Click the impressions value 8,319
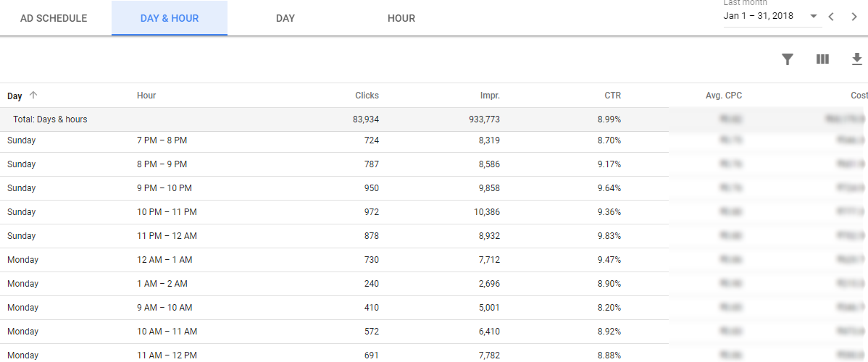868x362 pixels. pos(489,140)
